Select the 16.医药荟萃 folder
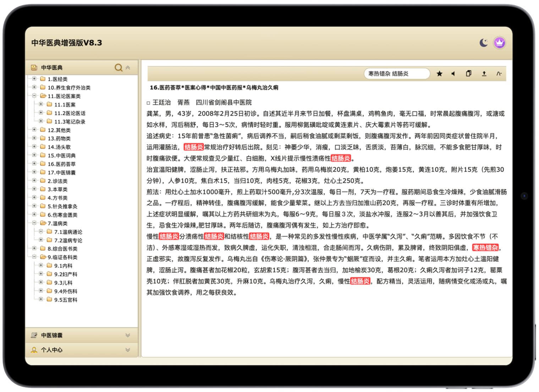Viewport: 539px width, 392px height. (61, 164)
